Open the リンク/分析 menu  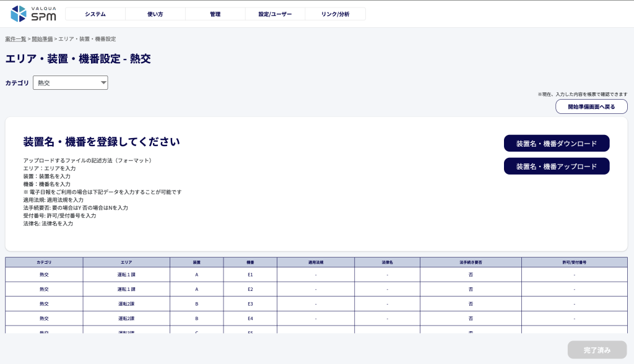tap(335, 14)
